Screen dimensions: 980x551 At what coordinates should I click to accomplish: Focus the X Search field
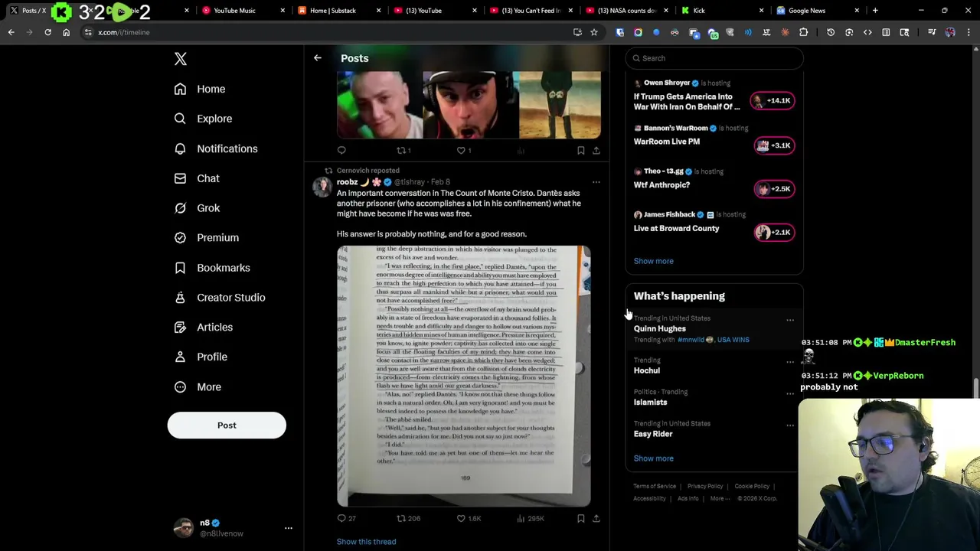714,58
